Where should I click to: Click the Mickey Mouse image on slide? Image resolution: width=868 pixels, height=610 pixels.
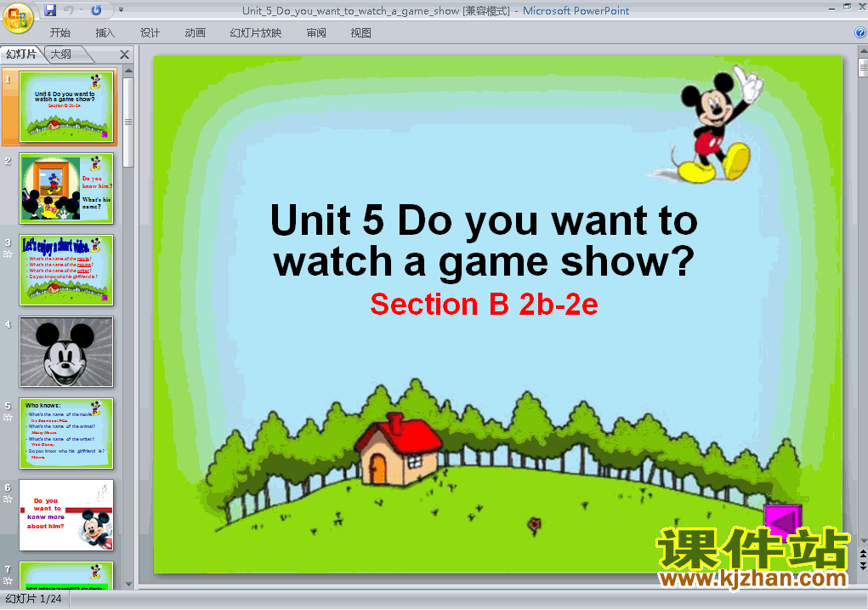[x=708, y=125]
